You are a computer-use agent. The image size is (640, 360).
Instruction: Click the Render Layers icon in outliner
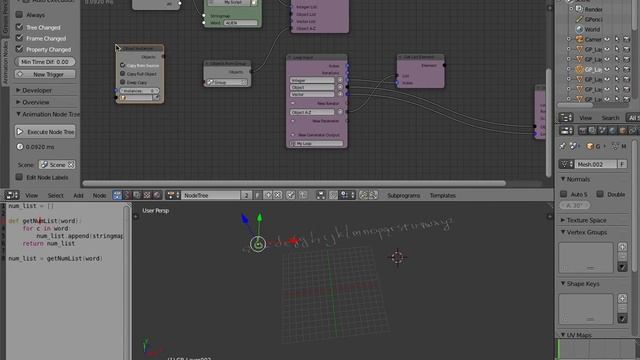[579, 9]
